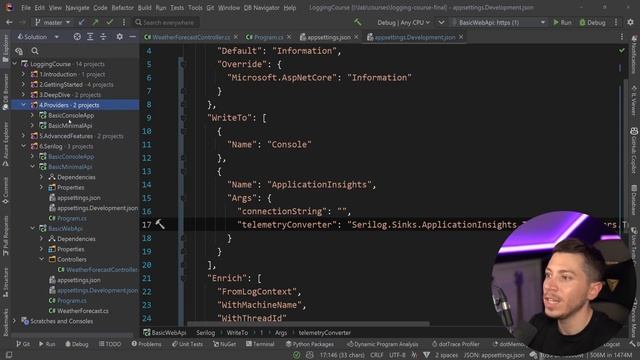Screen dimensions: 640x360
Task: Click the hammer gutter icon on line 17
Action: (x=160, y=224)
